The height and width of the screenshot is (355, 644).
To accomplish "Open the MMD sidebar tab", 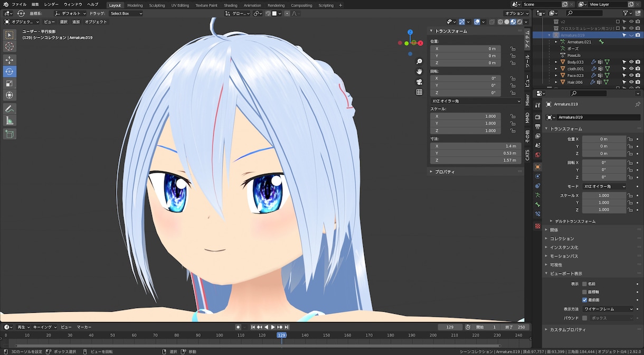I will coord(527,117).
